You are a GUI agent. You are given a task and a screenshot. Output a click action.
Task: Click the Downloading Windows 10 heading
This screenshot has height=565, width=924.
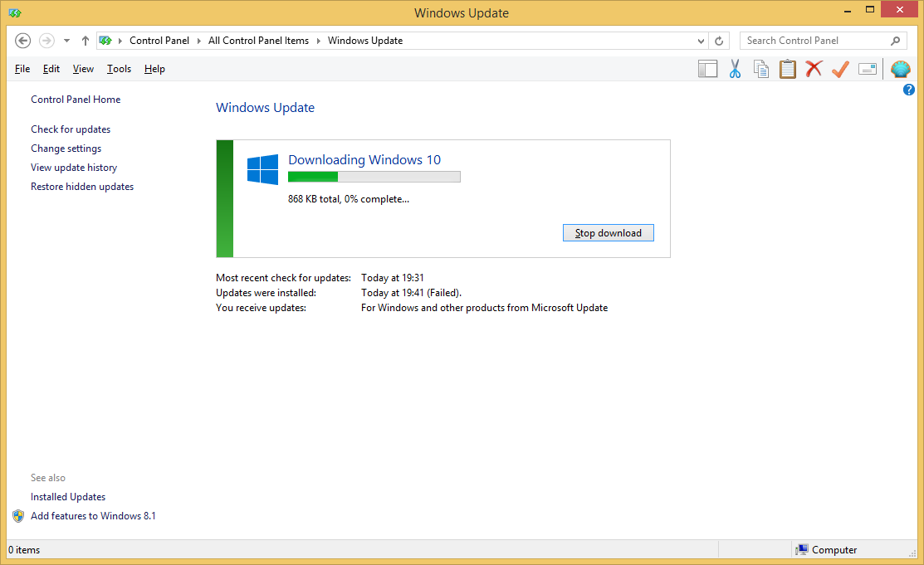[x=364, y=159]
